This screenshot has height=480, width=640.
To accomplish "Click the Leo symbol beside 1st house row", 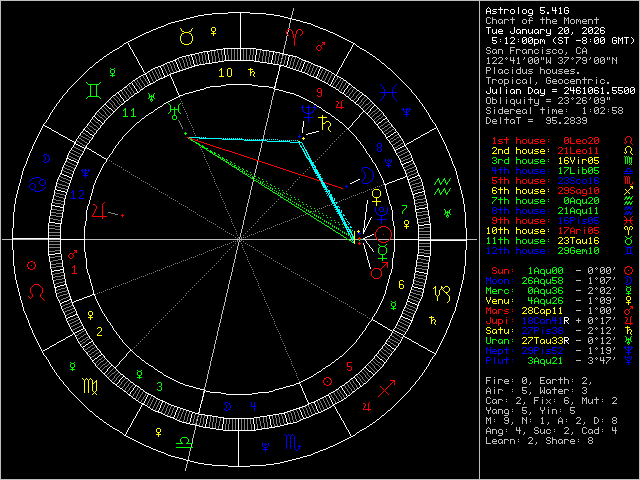I will pyautogui.click(x=629, y=141).
